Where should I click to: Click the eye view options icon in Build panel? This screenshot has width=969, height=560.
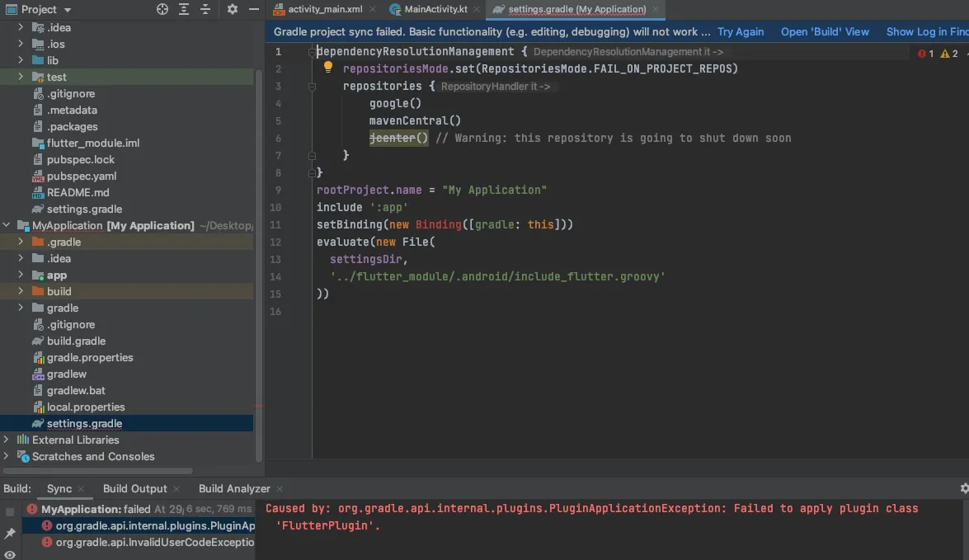click(x=10, y=554)
